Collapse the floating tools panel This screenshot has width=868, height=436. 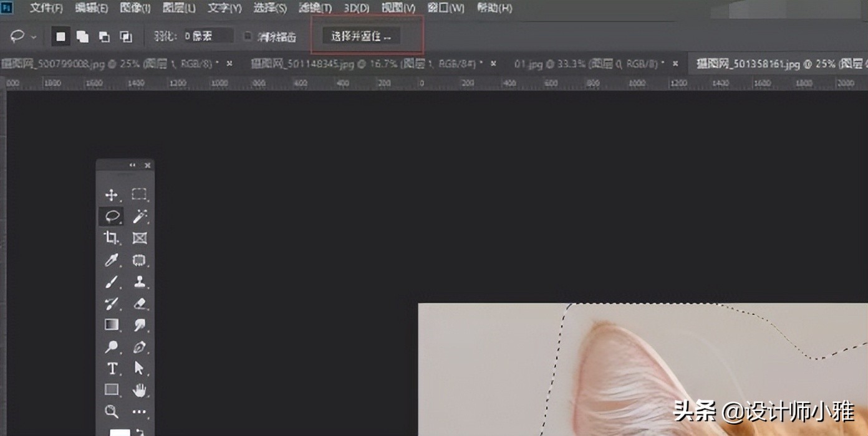[x=131, y=165]
